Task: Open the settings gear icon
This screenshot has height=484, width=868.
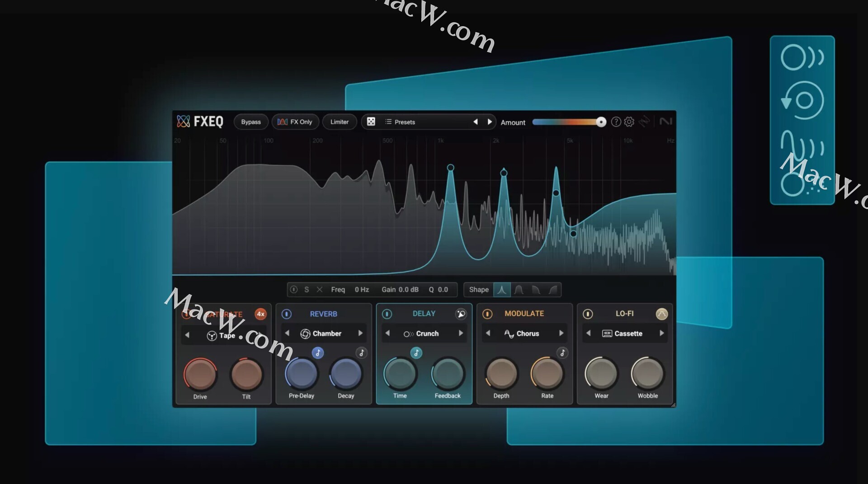Action: pyautogui.click(x=629, y=122)
